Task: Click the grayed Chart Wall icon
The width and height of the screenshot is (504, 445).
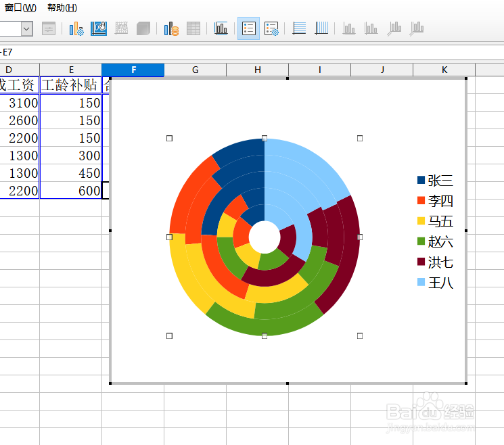Action: coord(122,29)
